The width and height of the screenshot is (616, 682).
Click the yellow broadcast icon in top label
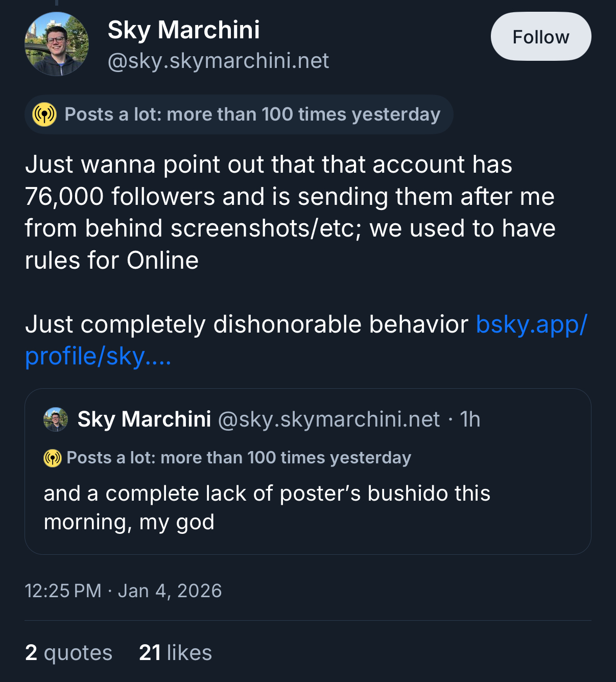point(44,114)
